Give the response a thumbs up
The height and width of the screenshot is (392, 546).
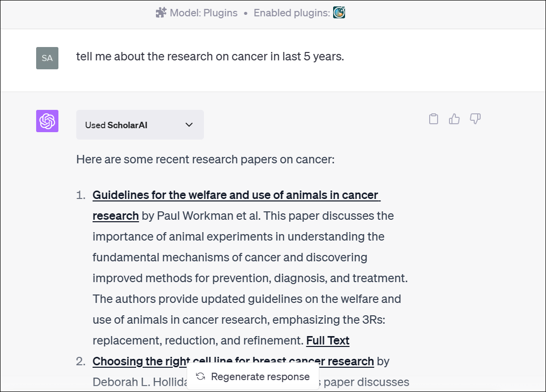pos(454,119)
